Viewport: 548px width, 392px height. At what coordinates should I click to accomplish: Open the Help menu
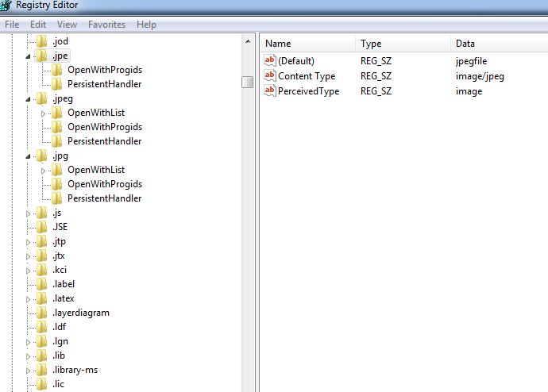click(x=146, y=25)
